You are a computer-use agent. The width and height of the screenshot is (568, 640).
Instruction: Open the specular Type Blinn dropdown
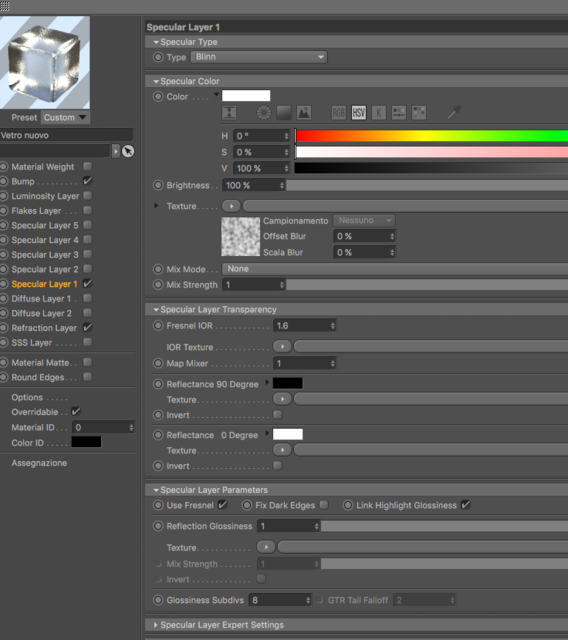coord(259,57)
